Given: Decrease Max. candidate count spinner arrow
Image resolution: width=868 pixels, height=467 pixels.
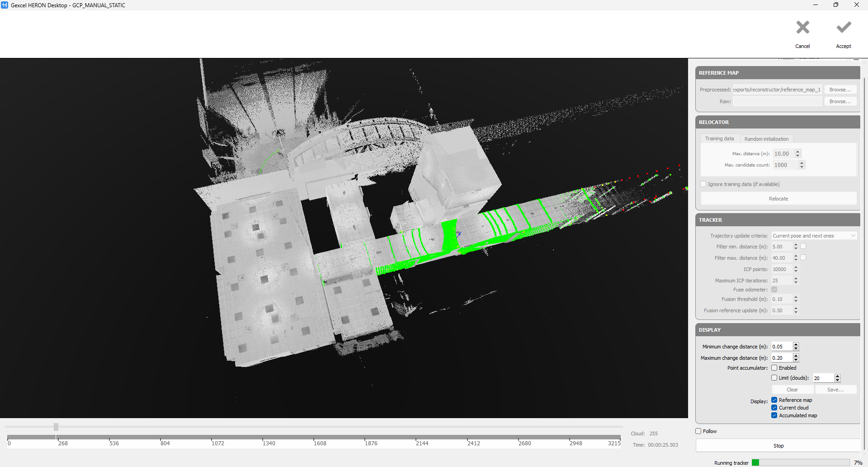Looking at the screenshot, I should (802, 167).
